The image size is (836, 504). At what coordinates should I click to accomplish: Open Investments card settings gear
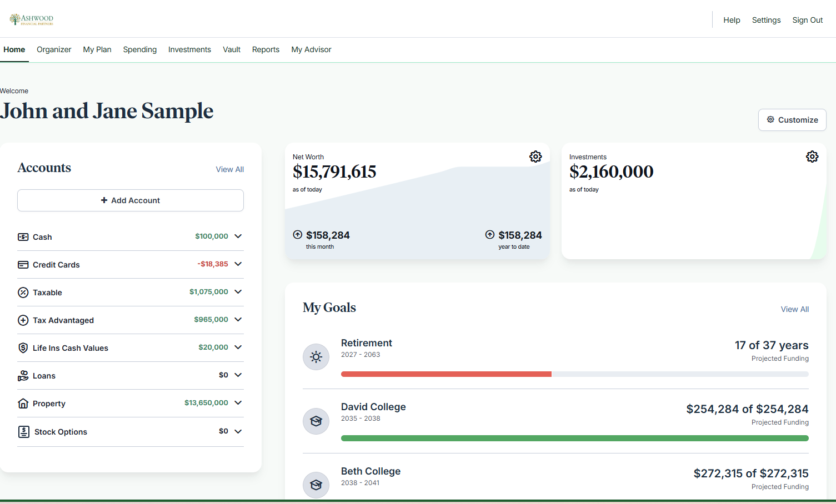click(x=812, y=157)
